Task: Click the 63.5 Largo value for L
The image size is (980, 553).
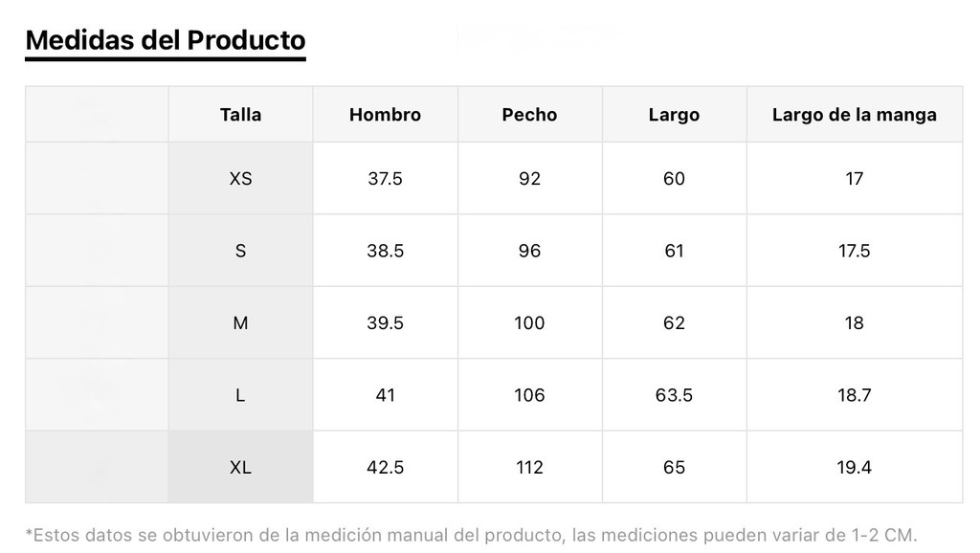Action: pyautogui.click(x=674, y=395)
